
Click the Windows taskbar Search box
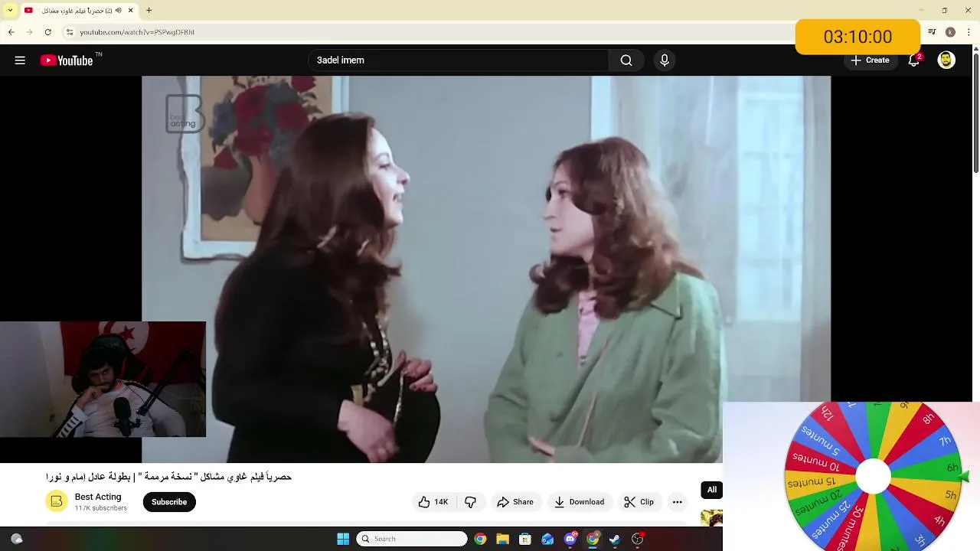point(412,539)
